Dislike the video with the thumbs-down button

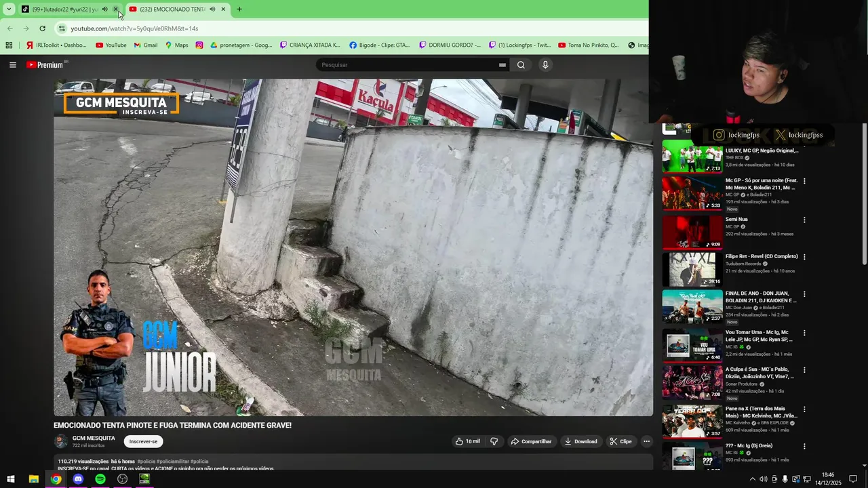coord(494,441)
